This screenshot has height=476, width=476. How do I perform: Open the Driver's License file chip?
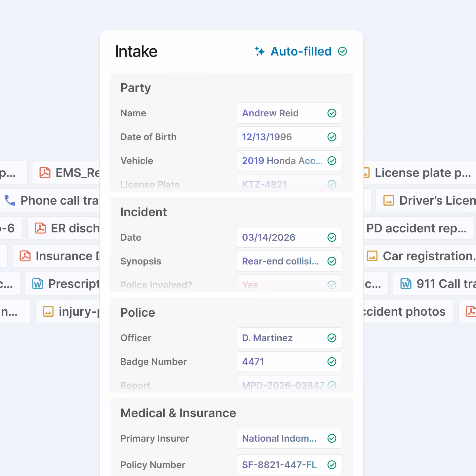click(x=426, y=200)
